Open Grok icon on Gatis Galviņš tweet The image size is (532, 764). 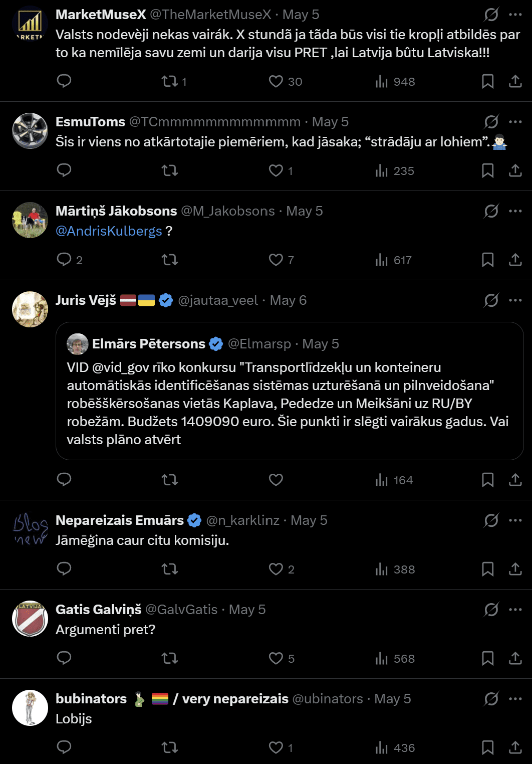pos(491,610)
